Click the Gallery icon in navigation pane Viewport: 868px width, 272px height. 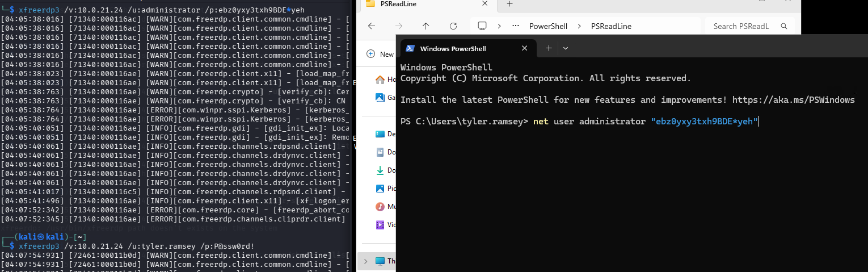click(380, 98)
